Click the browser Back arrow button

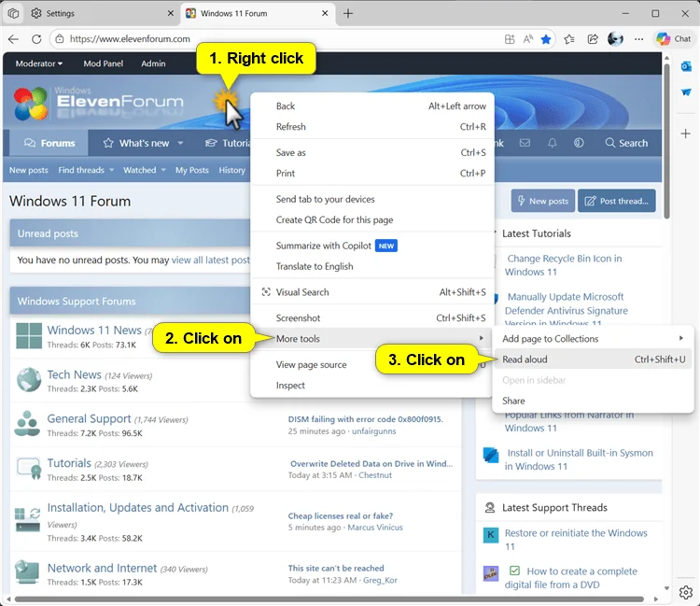pos(13,39)
